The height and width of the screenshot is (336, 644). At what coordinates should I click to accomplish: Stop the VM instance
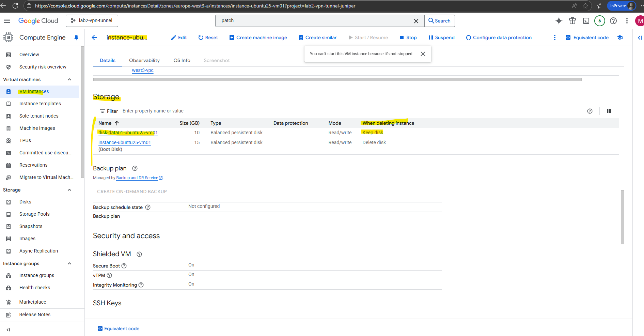point(408,37)
